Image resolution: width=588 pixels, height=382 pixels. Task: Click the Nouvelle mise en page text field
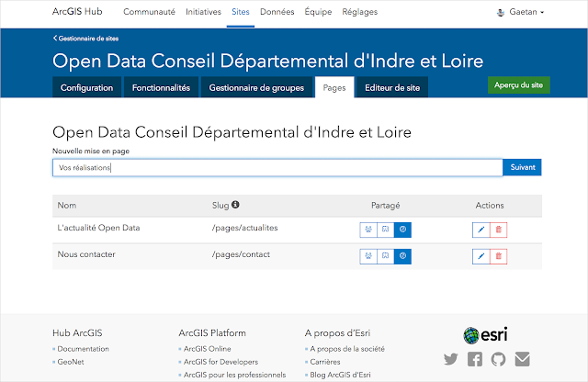click(x=277, y=167)
